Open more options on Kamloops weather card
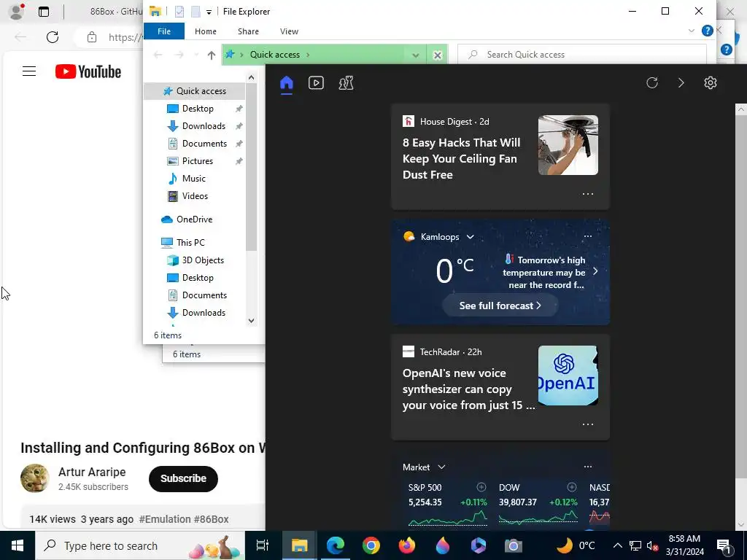 (x=588, y=236)
